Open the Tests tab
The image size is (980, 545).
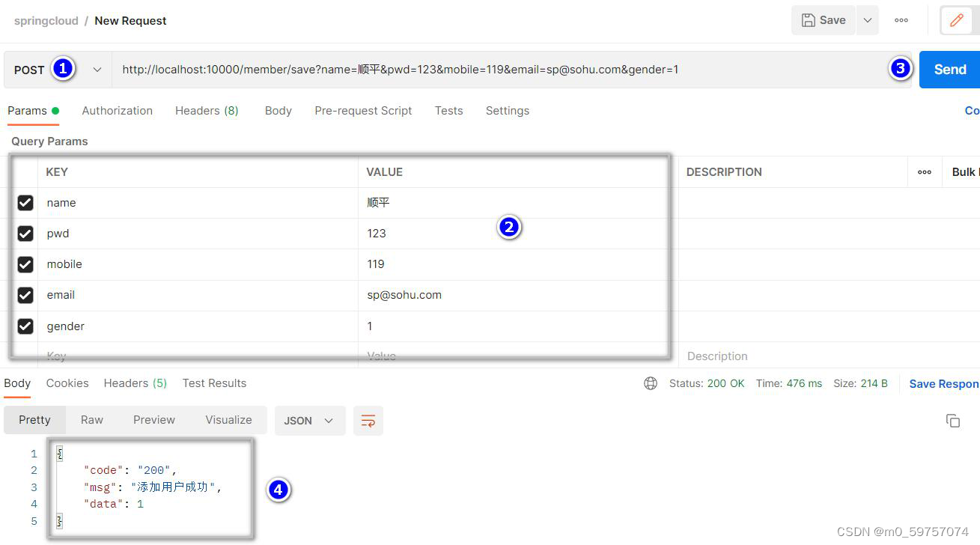point(448,111)
